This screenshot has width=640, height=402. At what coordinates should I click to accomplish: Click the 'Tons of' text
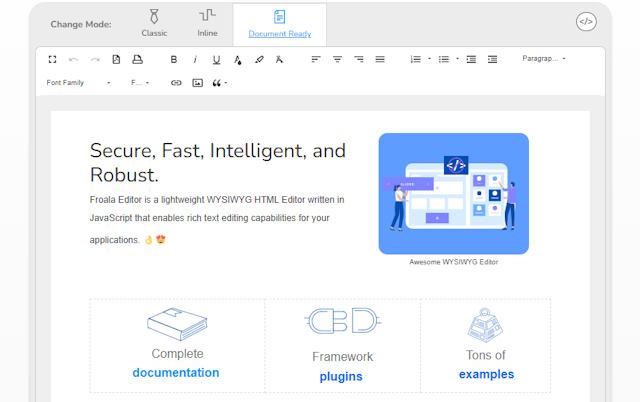[486, 355]
